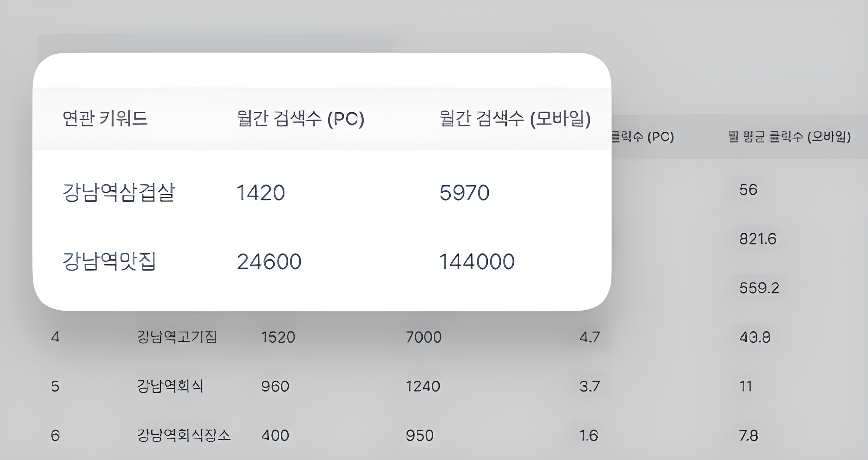Sort by 월간 검색수 (모바일) header
The image size is (868, 460).
point(515,119)
